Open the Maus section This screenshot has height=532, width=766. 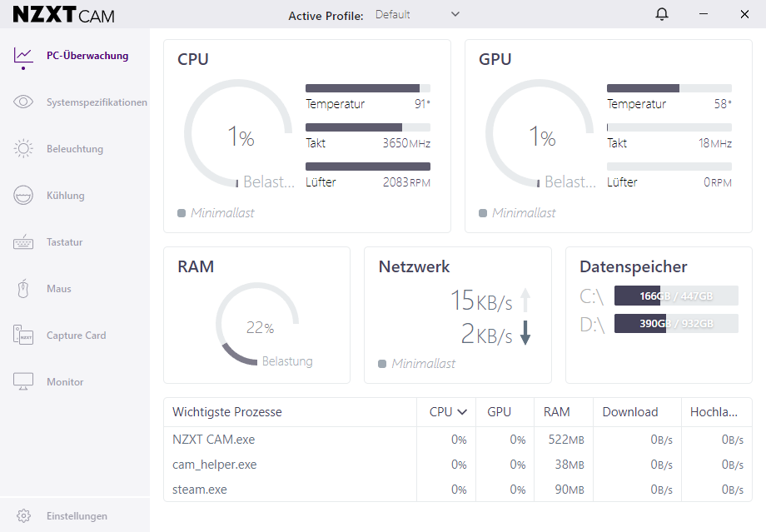click(75, 289)
